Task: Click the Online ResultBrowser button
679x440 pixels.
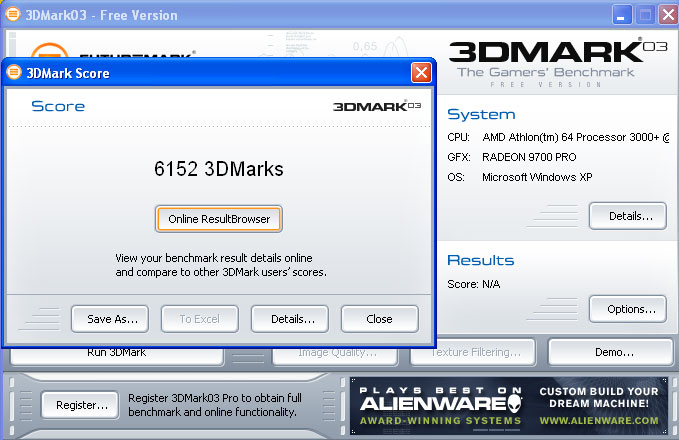Action: click(219, 218)
